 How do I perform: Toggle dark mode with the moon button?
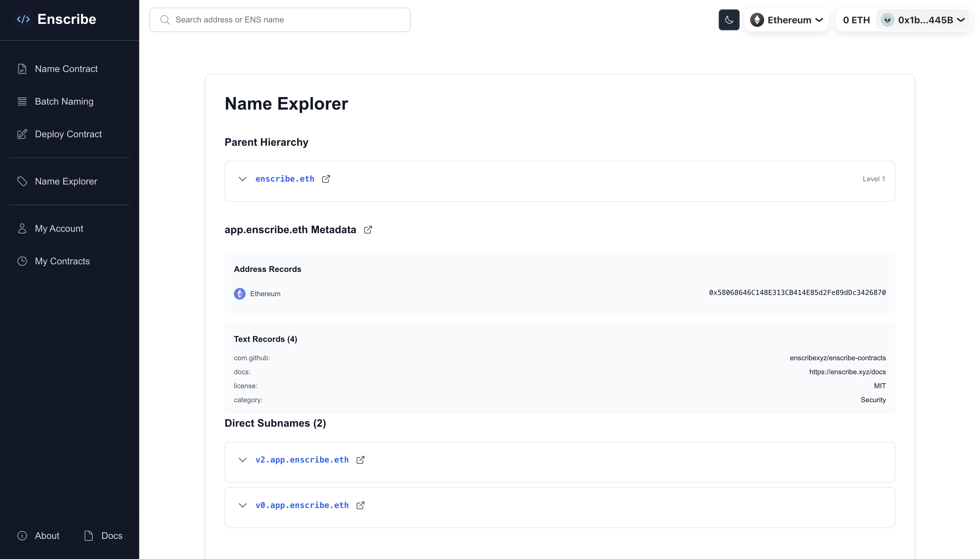[729, 20]
